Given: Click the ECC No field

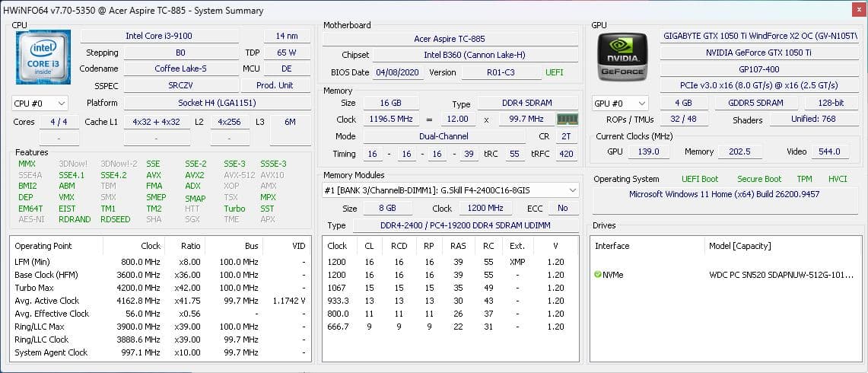Looking at the screenshot, I should click(x=563, y=209).
